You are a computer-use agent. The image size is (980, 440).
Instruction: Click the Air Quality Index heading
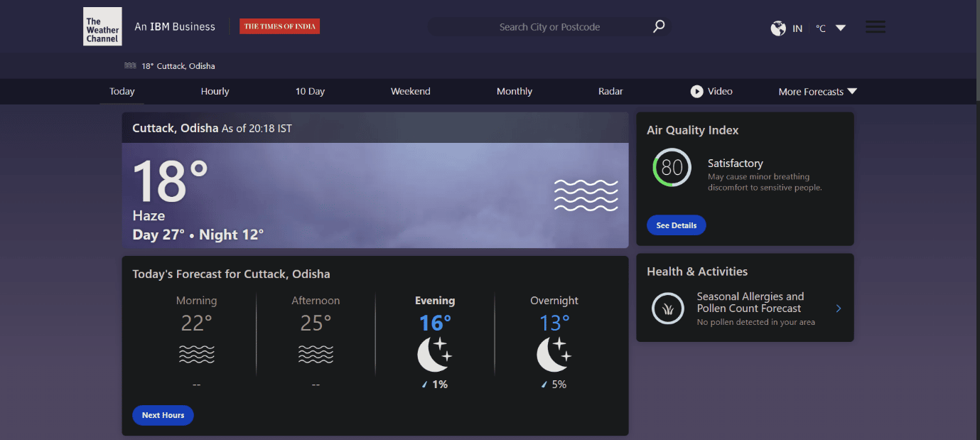coord(693,130)
